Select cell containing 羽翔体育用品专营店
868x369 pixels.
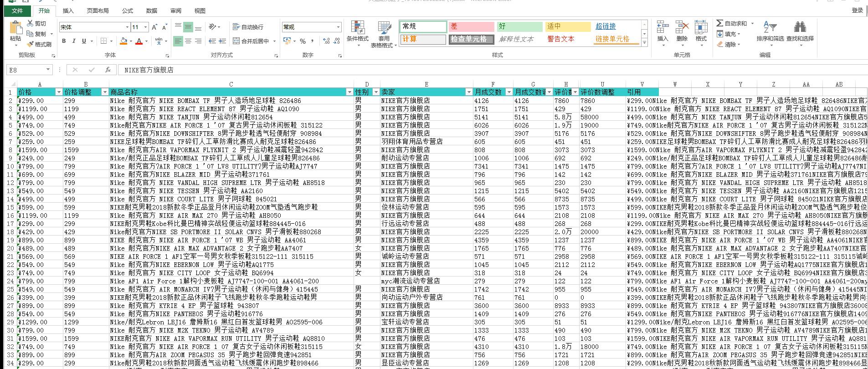click(x=426, y=142)
